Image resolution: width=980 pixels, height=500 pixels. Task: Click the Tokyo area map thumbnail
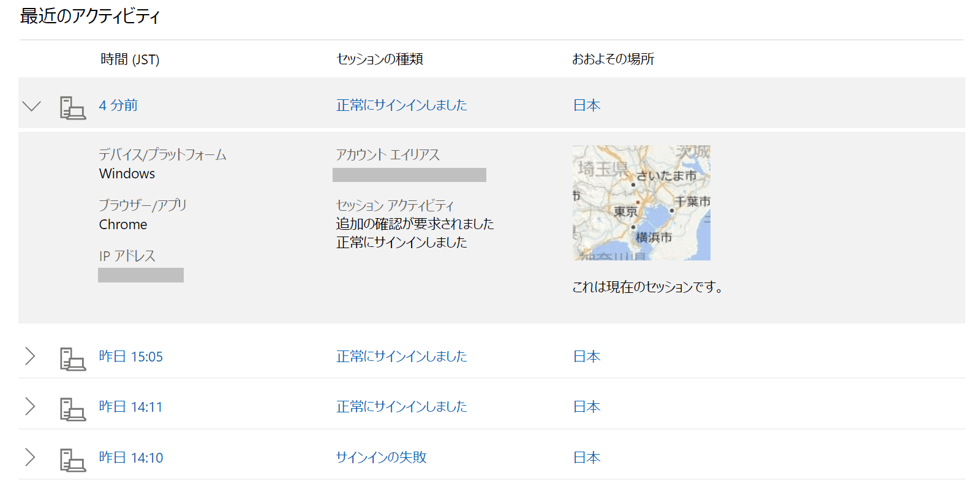point(641,203)
